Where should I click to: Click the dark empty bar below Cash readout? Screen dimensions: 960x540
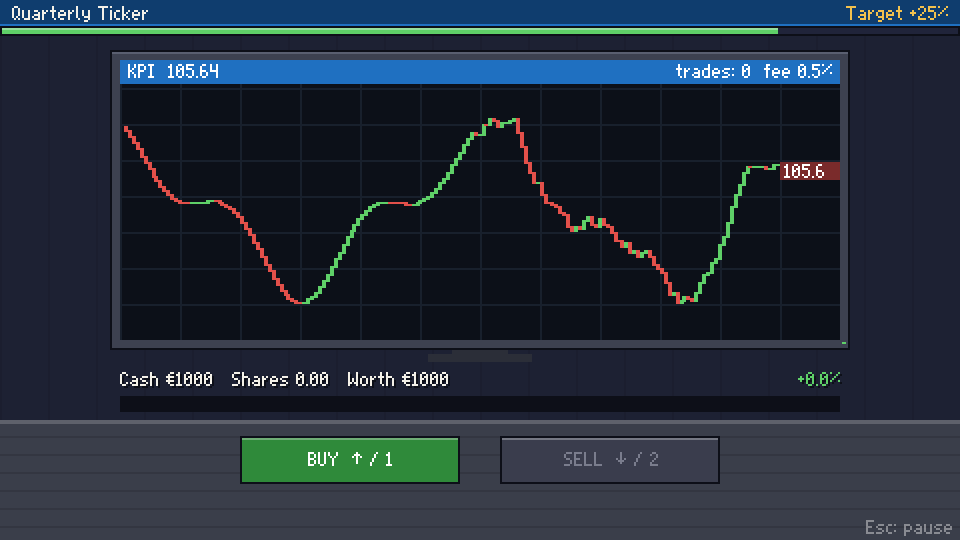point(479,403)
